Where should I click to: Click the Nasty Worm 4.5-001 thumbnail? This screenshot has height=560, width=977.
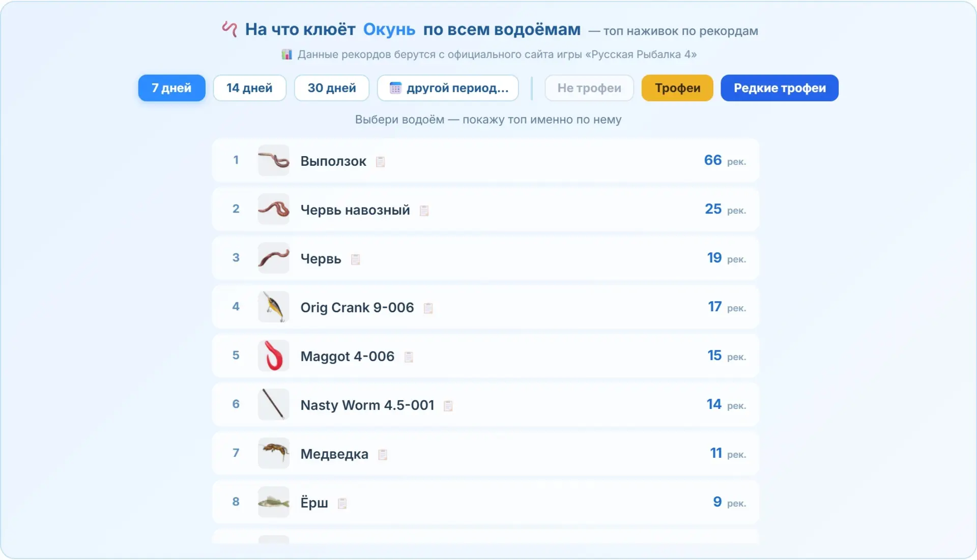pyautogui.click(x=274, y=404)
